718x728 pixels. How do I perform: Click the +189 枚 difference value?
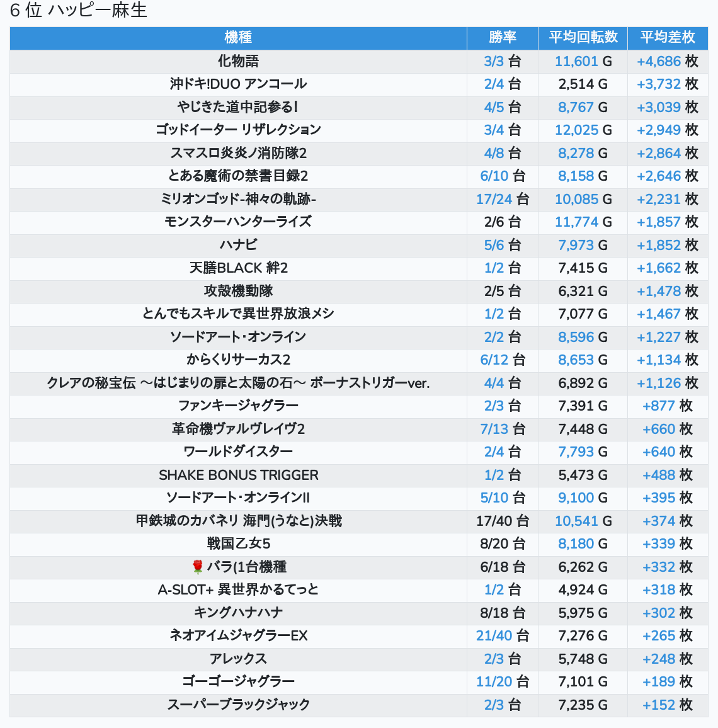(x=668, y=681)
